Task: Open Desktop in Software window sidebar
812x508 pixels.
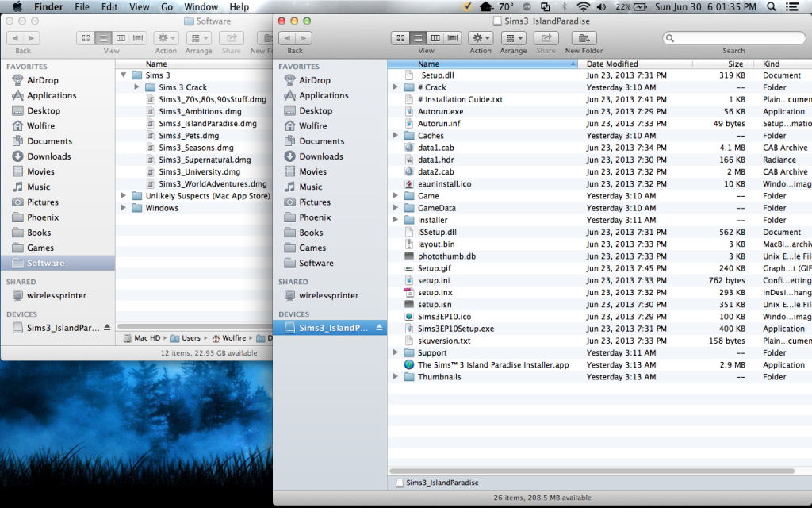Action: click(44, 111)
